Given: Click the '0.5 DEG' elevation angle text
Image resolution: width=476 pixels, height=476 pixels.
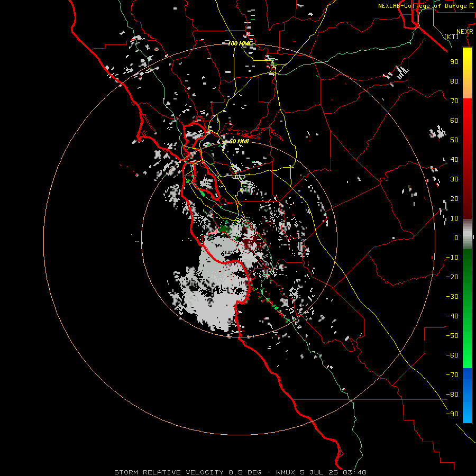Looking at the screenshot, I should click(245, 472).
